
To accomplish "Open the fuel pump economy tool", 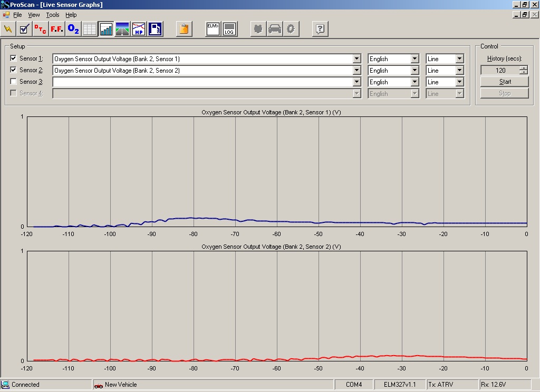I will point(155,29).
